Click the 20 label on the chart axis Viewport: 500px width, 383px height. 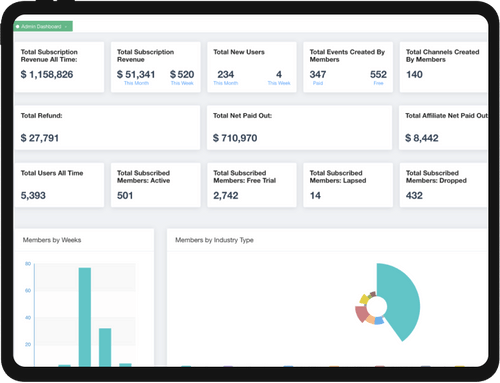coord(28,344)
